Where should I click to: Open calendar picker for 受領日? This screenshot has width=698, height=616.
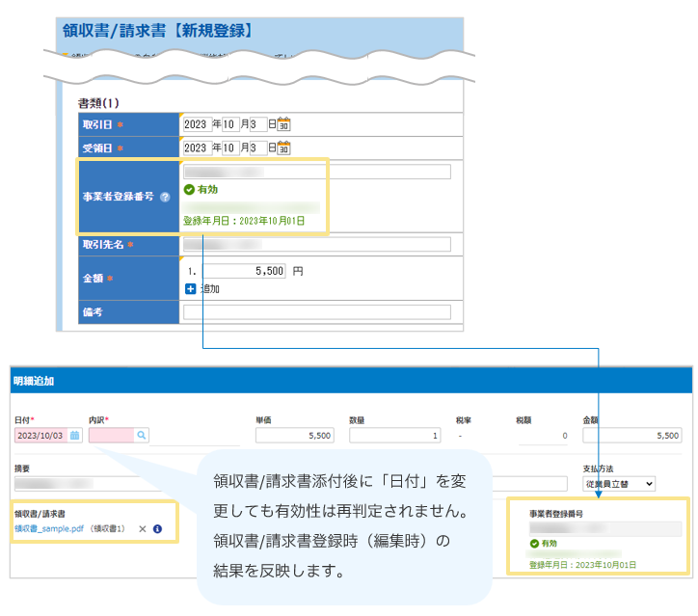point(283,148)
